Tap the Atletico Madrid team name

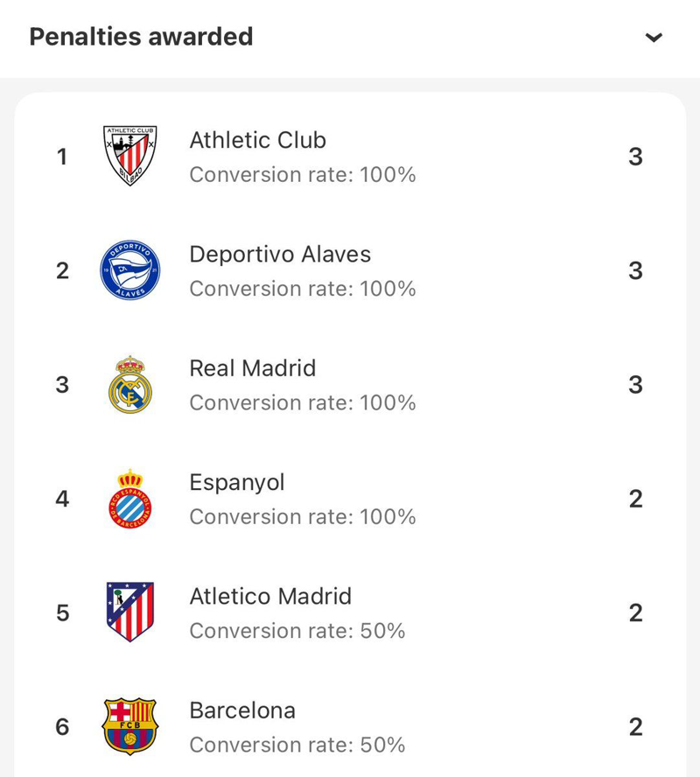(x=270, y=597)
